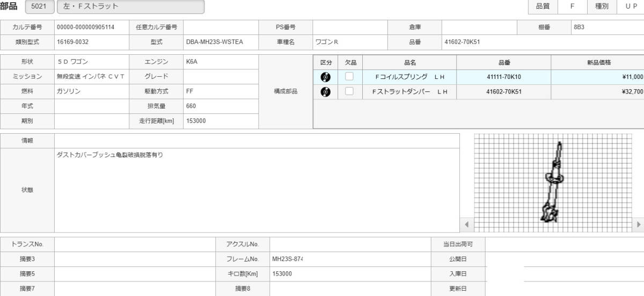Click the 入庫日 label
Image resolution: width=644 pixels, height=296 pixels.
point(458,273)
